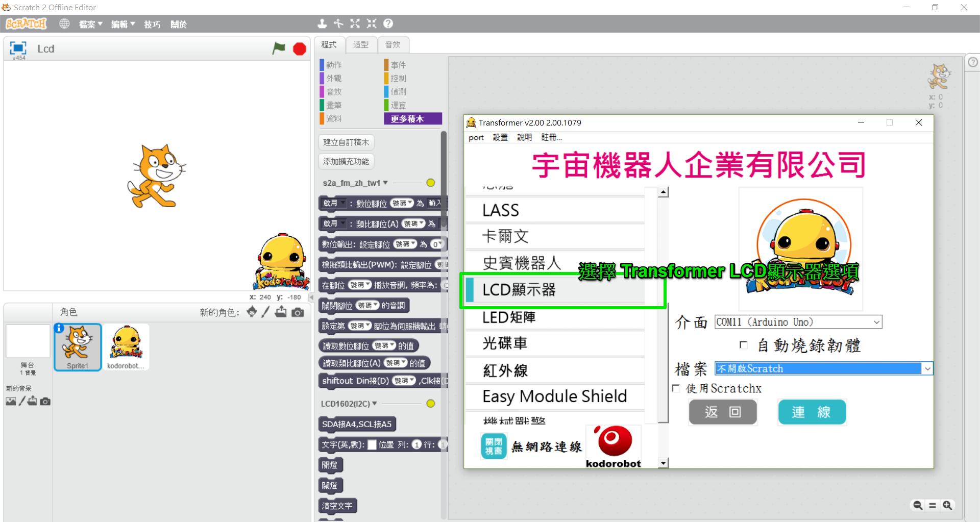Zoom out the scripts area

pyautogui.click(x=918, y=505)
